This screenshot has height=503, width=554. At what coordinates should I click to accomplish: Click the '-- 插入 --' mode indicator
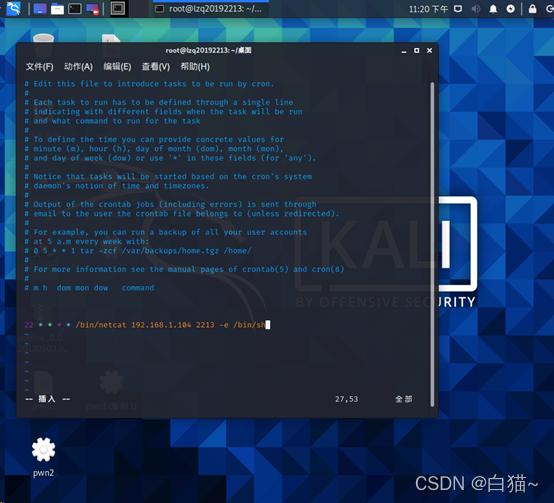(x=47, y=399)
